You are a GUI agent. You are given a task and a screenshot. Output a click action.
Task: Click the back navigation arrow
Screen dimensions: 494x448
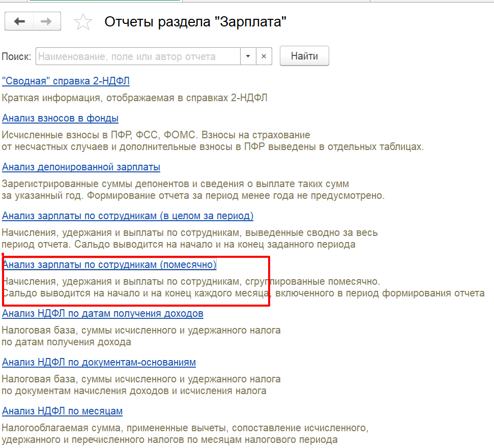click(19, 21)
